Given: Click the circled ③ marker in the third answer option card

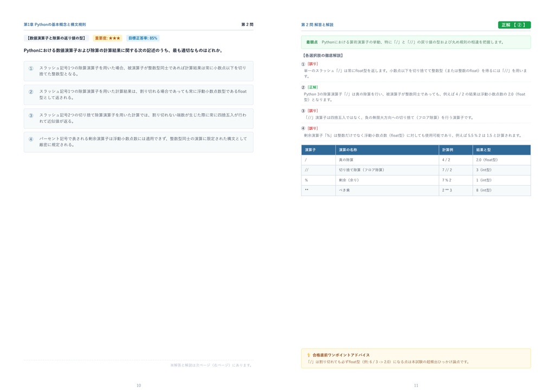Looking at the screenshot, I should (x=31, y=115).
